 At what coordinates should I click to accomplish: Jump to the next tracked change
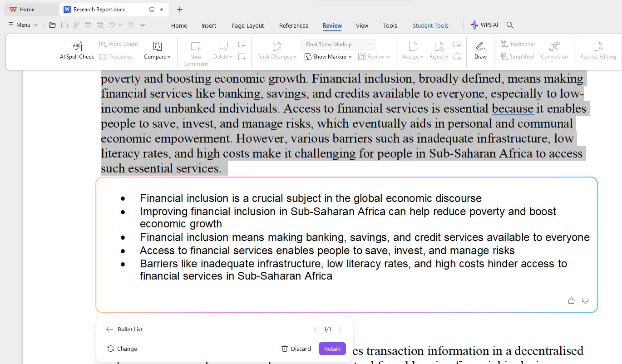tap(457, 57)
